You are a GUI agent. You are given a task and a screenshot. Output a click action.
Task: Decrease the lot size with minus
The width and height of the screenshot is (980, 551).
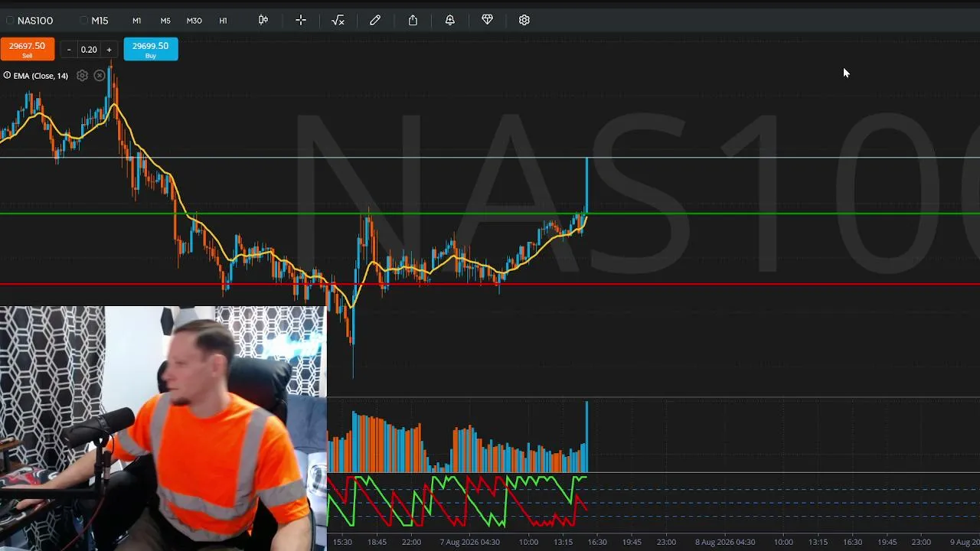coord(69,50)
